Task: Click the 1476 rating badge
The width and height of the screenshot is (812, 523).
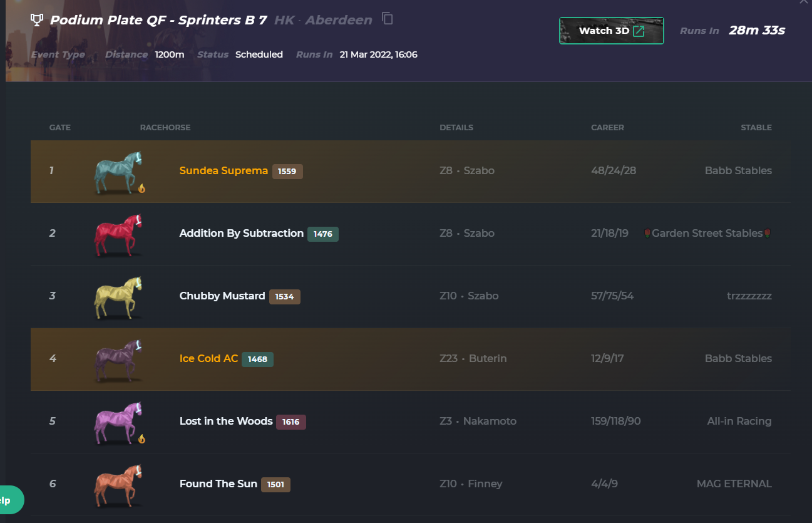Action: pyautogui.click(x=322, y=234)
